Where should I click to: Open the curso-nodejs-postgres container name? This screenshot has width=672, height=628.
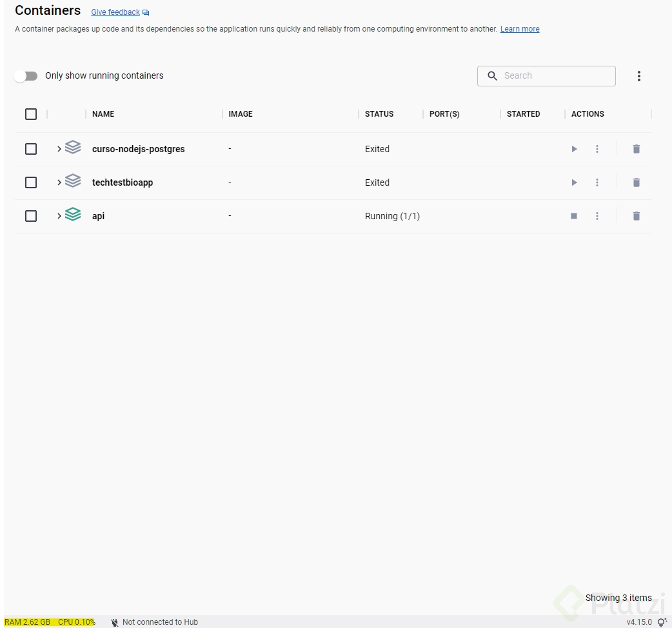[139, 149]
